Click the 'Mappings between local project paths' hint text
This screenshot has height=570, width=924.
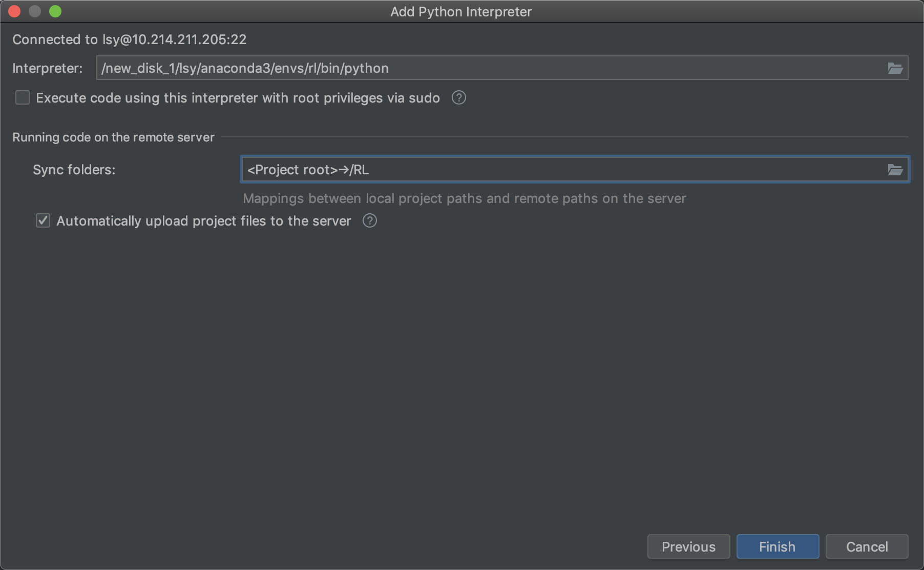464,198
